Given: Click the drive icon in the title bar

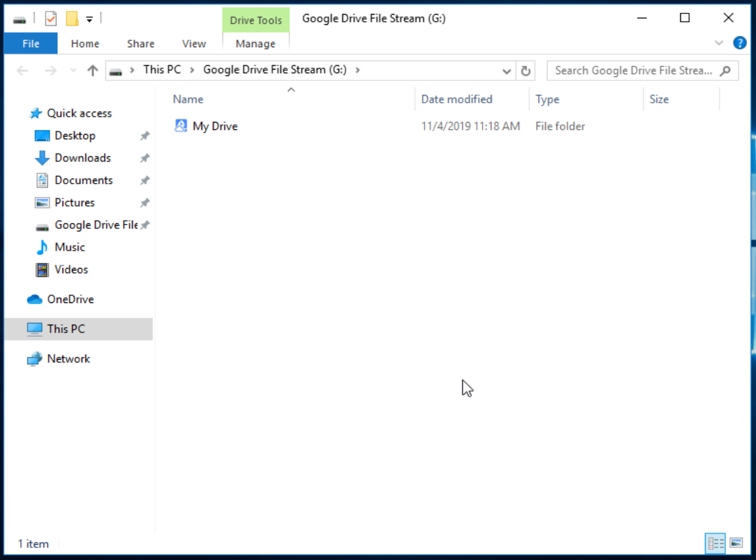Looking at the screenshot, I should pyautogui.click(x=19, y=19).
